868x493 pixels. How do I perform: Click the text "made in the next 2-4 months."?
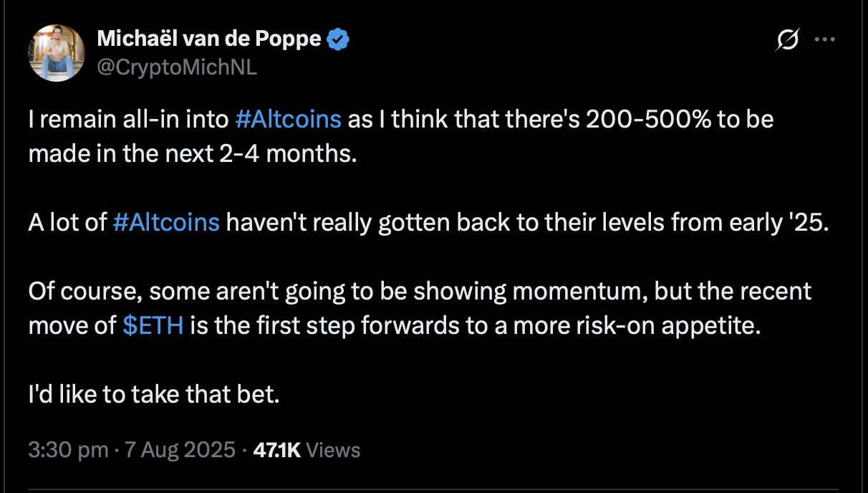pos(193,153)
